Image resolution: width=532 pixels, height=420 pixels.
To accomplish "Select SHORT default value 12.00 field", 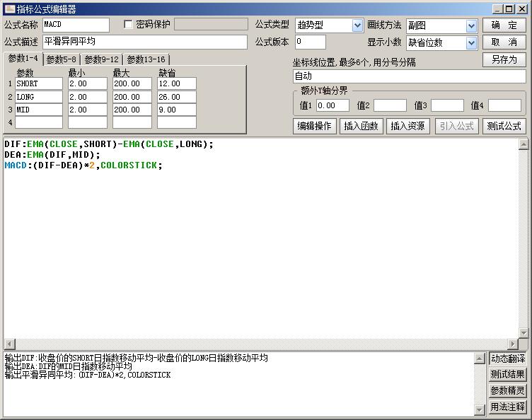I will point(177,83).
